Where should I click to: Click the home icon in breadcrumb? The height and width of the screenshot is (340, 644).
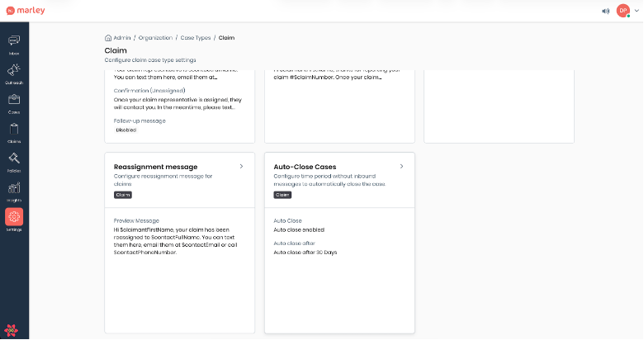click(108, 38)
